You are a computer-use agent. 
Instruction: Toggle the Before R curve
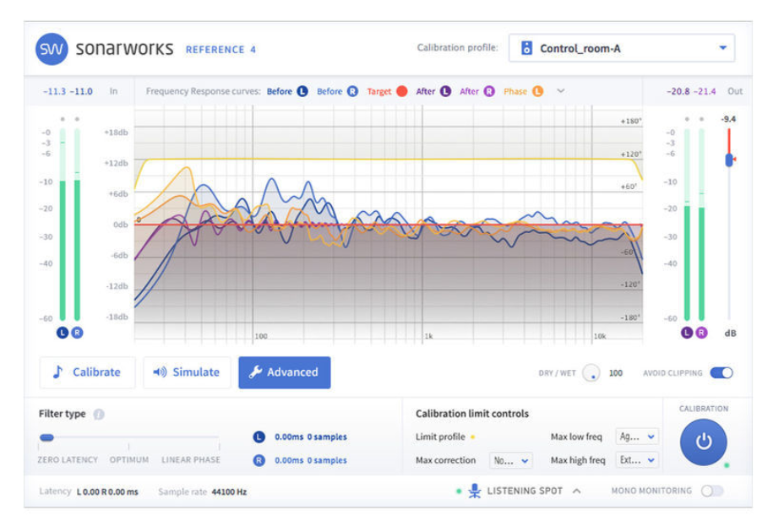point(352,91)
